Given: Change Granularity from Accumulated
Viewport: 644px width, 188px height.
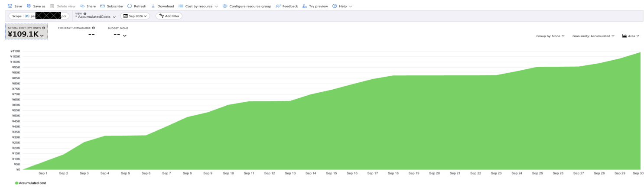Looking at the screenshot, I should 593,36.
